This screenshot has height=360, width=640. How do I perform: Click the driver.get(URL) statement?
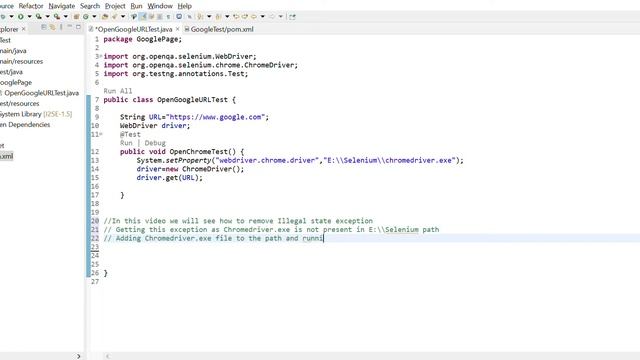point(169,178)
